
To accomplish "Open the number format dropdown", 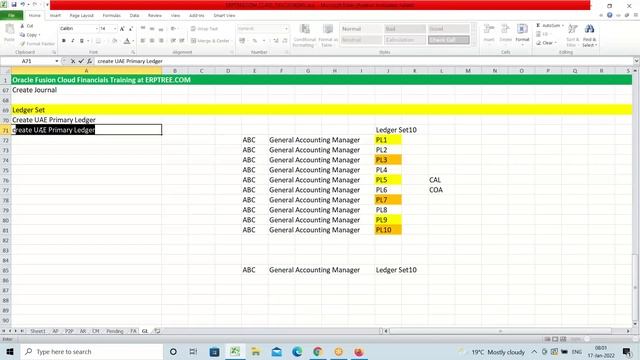I will tap(286, 29).
